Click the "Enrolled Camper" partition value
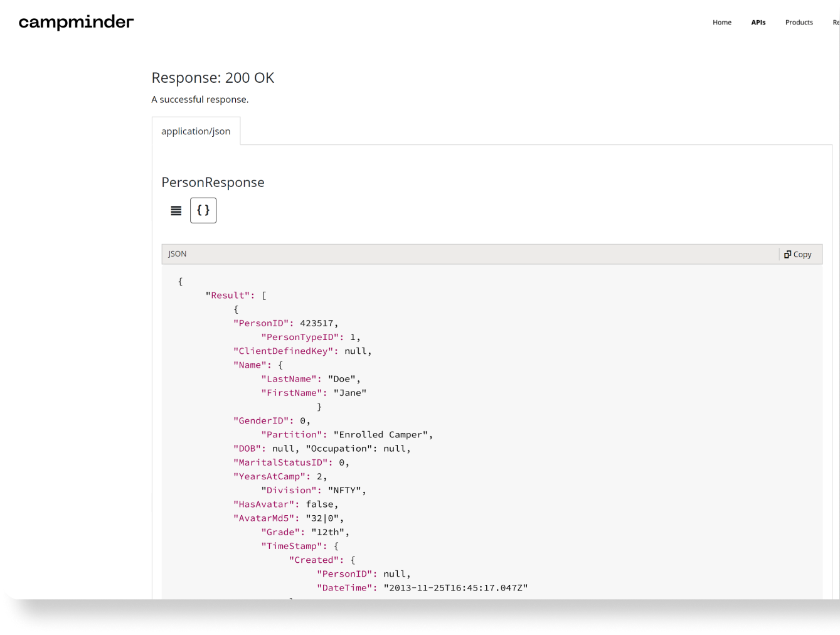 click(x=383, y=435)
